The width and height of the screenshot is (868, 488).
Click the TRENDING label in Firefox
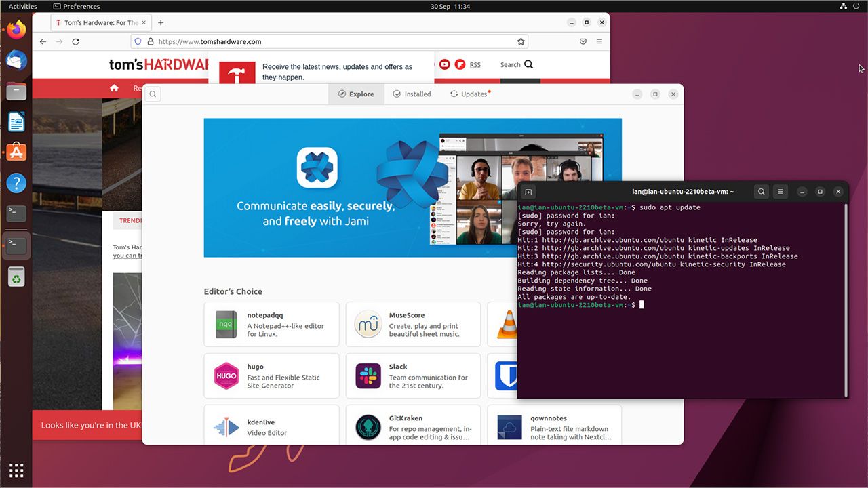tap(130, 220)
